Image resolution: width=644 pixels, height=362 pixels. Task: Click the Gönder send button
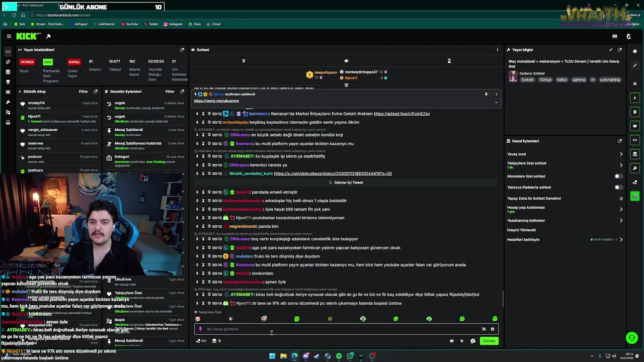(489, 341)
